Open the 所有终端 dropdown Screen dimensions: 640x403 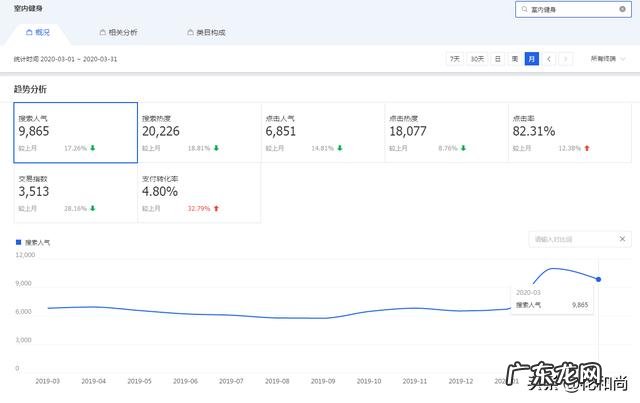click(x=608, y=59)
